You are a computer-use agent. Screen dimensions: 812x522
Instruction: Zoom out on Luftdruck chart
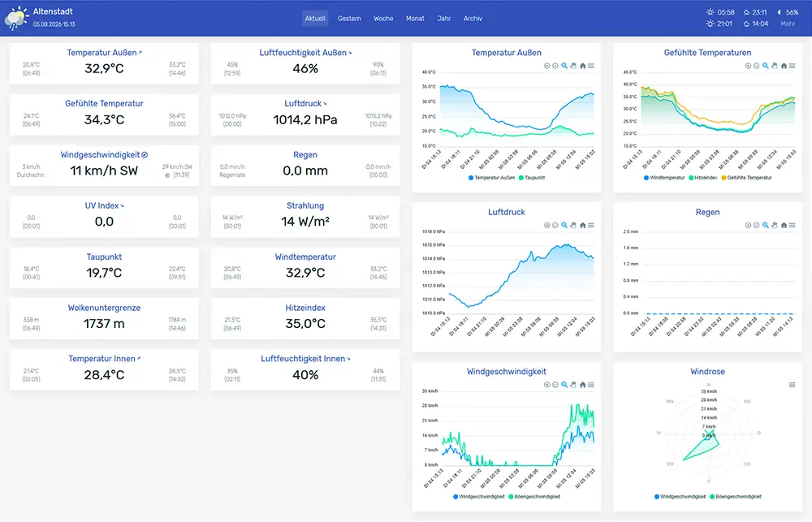pos(555,225)
